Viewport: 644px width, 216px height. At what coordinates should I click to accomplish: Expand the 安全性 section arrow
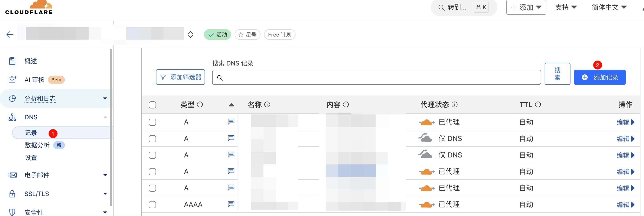pyautogui.click(x=105, y=212)
